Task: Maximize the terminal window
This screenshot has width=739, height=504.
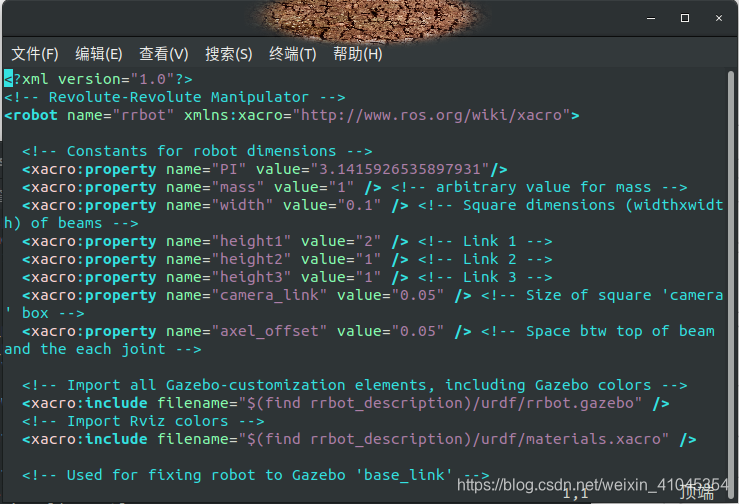Action: 685,18
